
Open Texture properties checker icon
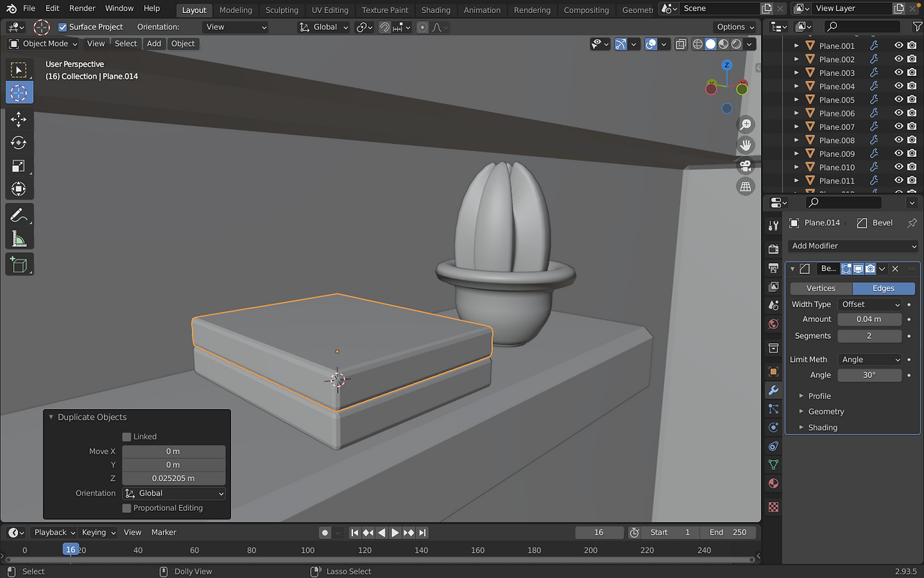[x=773, y=507]
